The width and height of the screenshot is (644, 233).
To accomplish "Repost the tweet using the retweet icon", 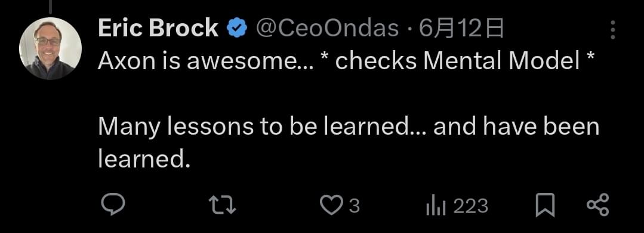I will click(x=222, y=205).
